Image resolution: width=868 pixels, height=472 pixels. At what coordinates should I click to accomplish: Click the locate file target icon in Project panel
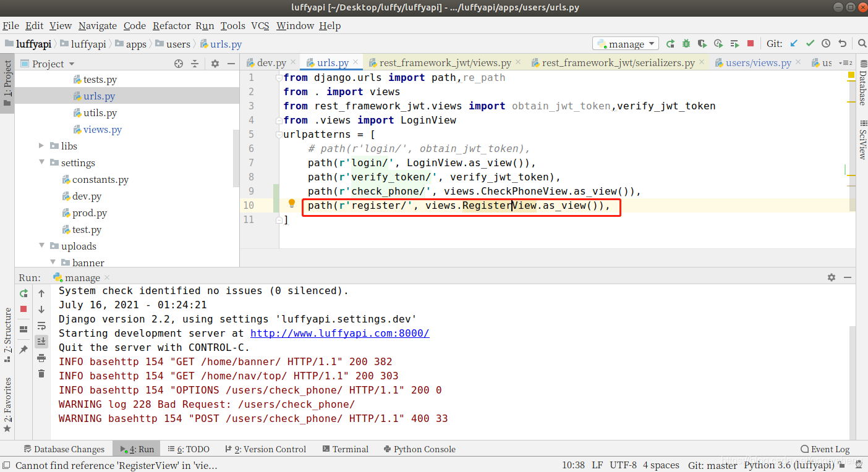(179, 63)
